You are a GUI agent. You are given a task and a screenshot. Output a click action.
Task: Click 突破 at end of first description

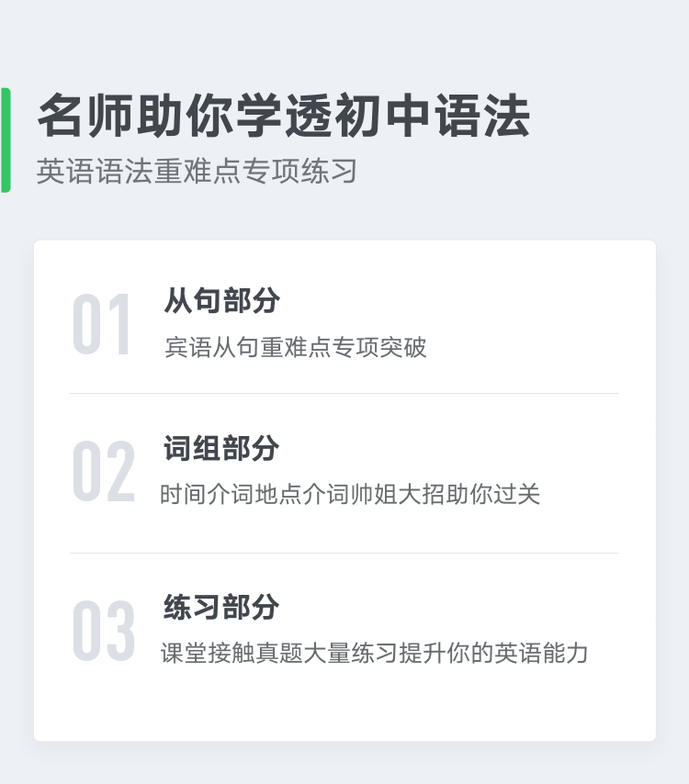[403, 347]
